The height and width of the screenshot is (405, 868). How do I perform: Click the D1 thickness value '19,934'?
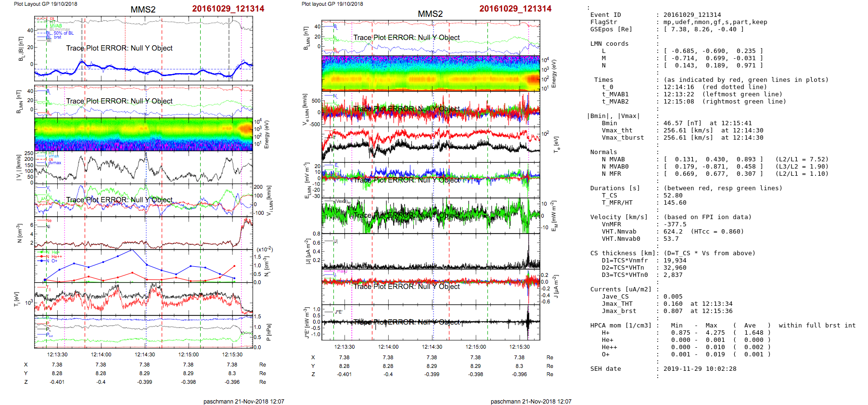click(x=675, y=261)
